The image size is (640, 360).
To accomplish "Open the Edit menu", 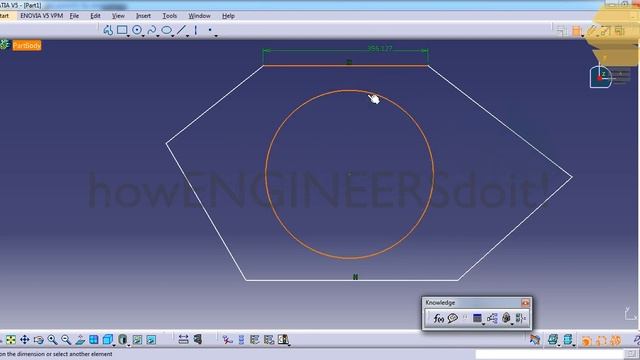I will [x=95, y=16].
